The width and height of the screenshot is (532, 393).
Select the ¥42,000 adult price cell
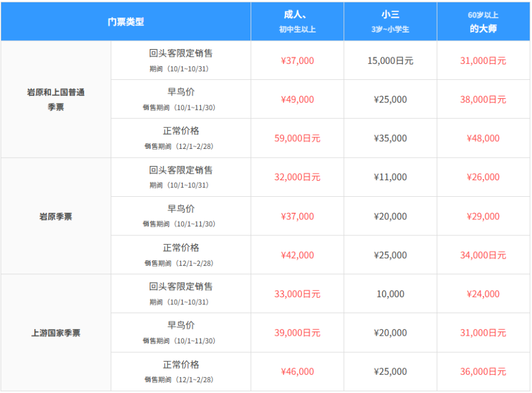[297, 255]
